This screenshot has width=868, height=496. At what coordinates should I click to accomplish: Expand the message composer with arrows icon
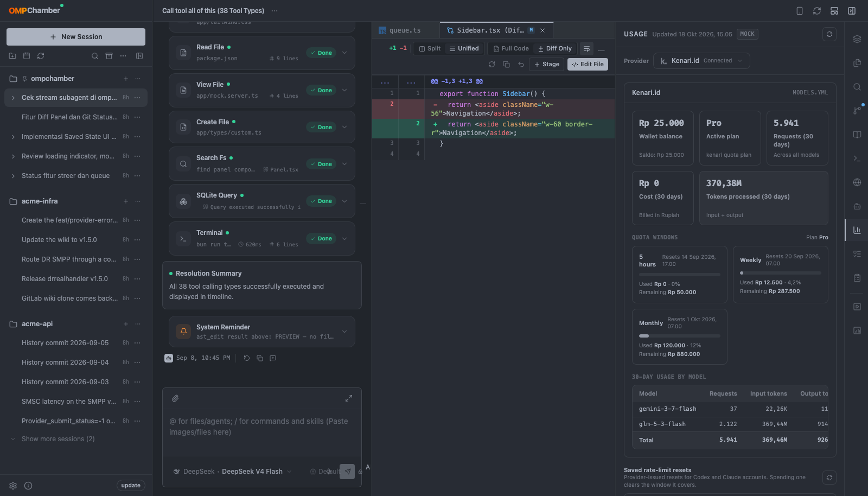coord(349,398)
